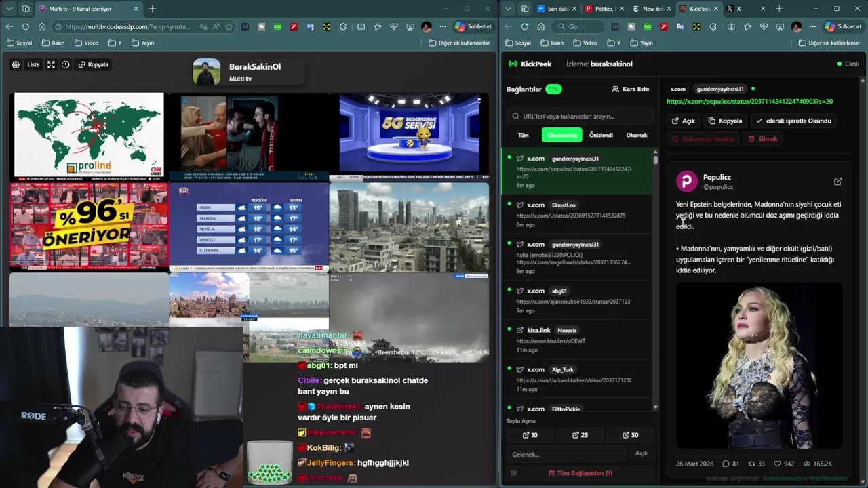Open extensions puzzle icon in left browser
This screenshot has height=488, width=868.
click(342, 26)
